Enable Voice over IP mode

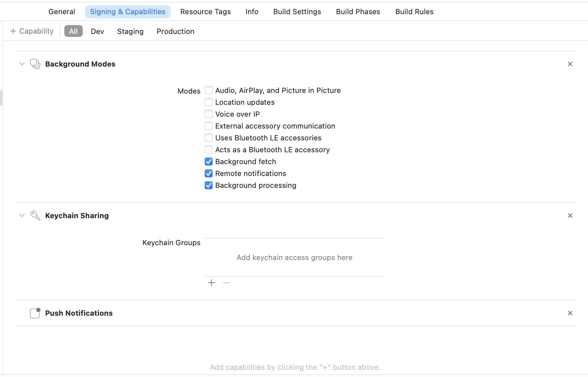[x=209, y=114]
